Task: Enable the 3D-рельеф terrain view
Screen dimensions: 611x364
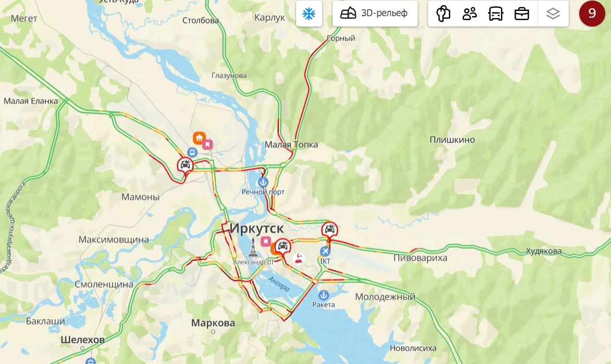Action: coord(375,14)
